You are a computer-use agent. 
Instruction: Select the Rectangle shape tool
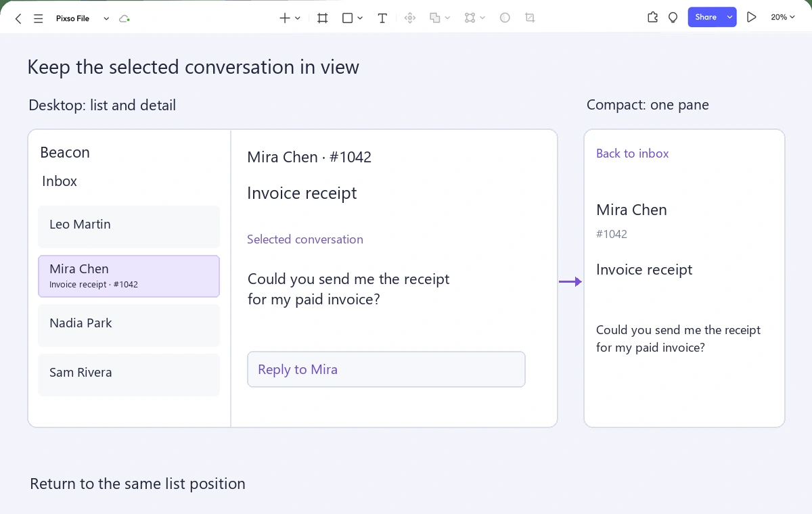click(x=348, y=18)
